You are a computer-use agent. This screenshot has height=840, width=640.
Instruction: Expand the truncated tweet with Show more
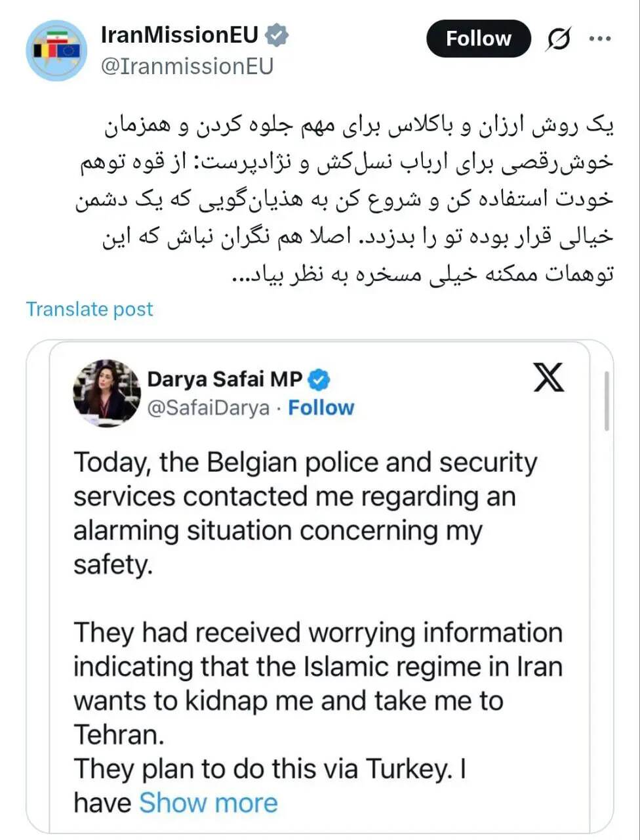208,802
